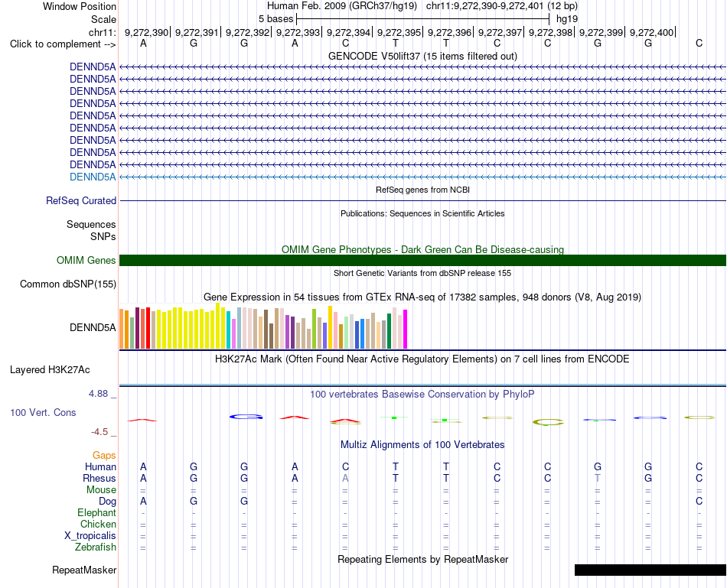Click the '5 bases' scale bar text
The image size is (727, 588).
275,19
